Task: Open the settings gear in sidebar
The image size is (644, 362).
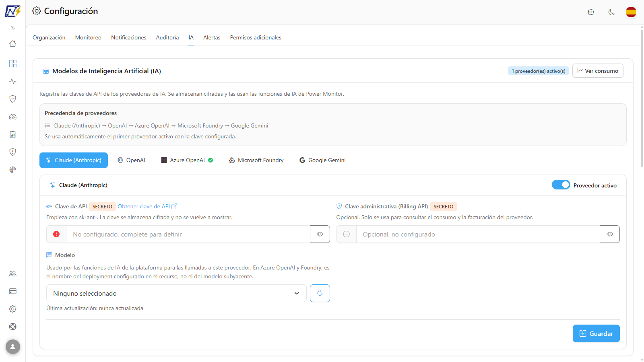Action: [x=13, y=309]
